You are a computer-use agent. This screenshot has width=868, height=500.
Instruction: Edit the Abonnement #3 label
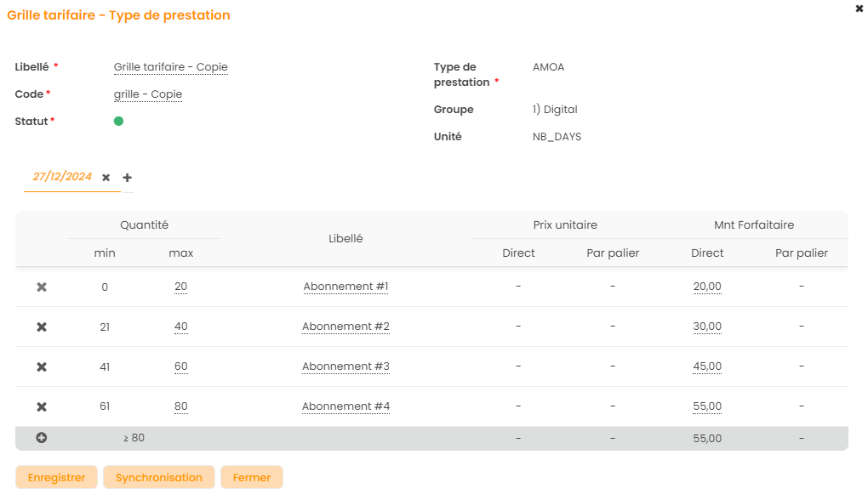pyautogui.click(x=345, y=367)
